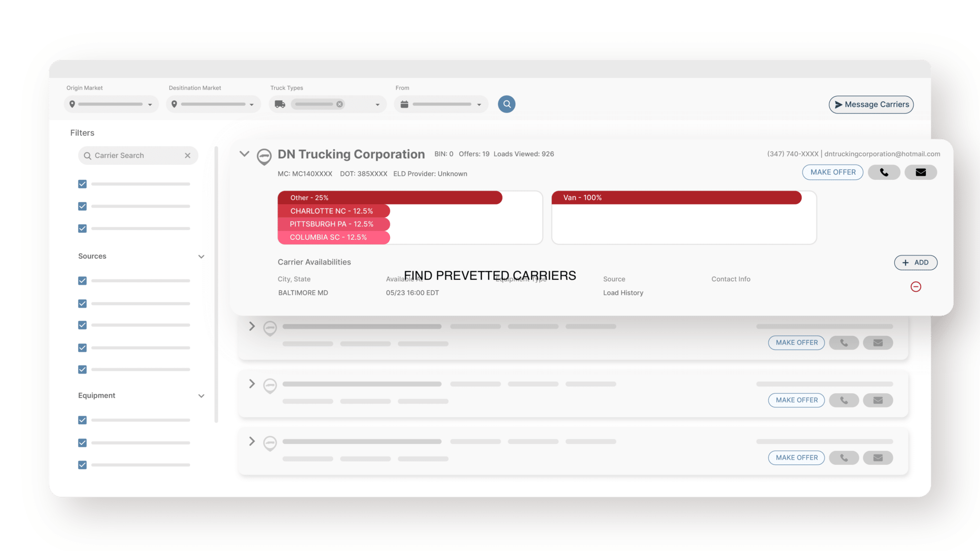This screenshot has width=980, height=551.
Task: Expand the second collapsed carrier row
Action: tap(252, 383)
